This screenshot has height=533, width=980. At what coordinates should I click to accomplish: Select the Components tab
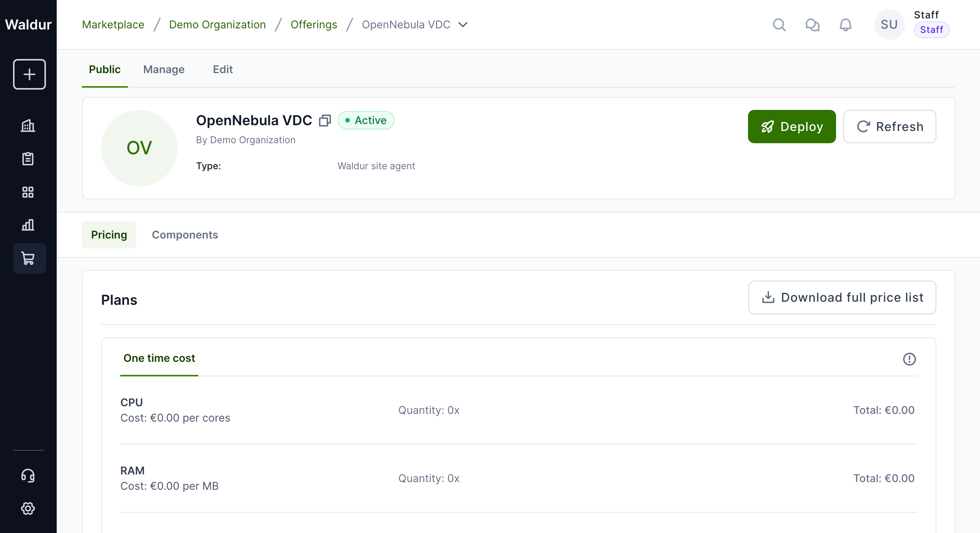tap(185, 235)
